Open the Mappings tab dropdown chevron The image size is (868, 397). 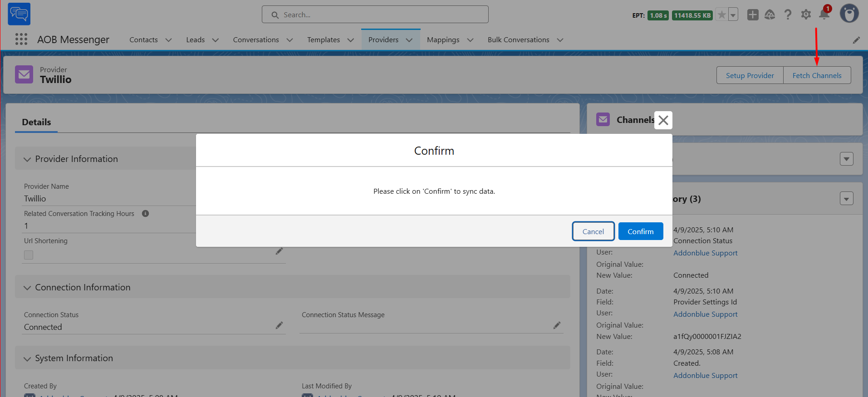tap(470, 40)
